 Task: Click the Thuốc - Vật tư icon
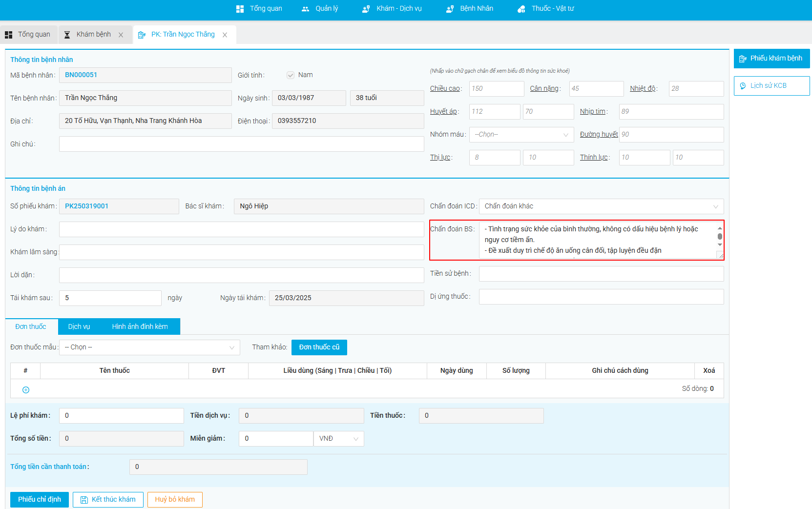pyautogui.click(x=521, y=9)
